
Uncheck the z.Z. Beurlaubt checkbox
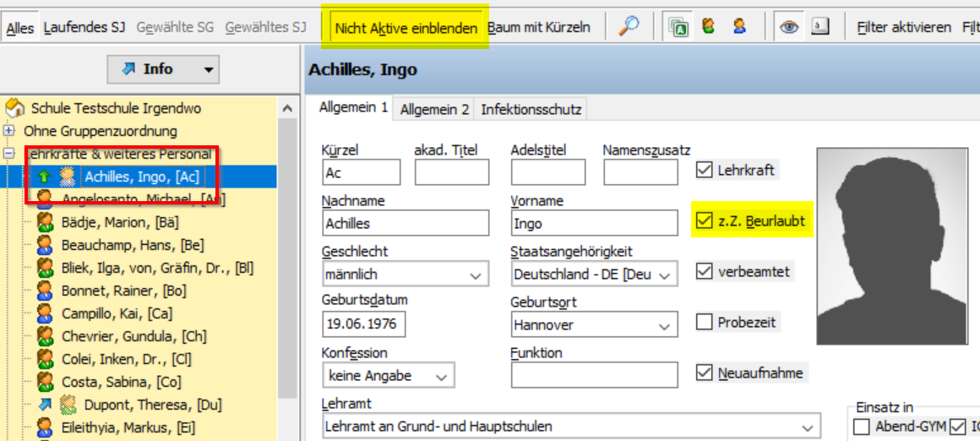(704, 221)
